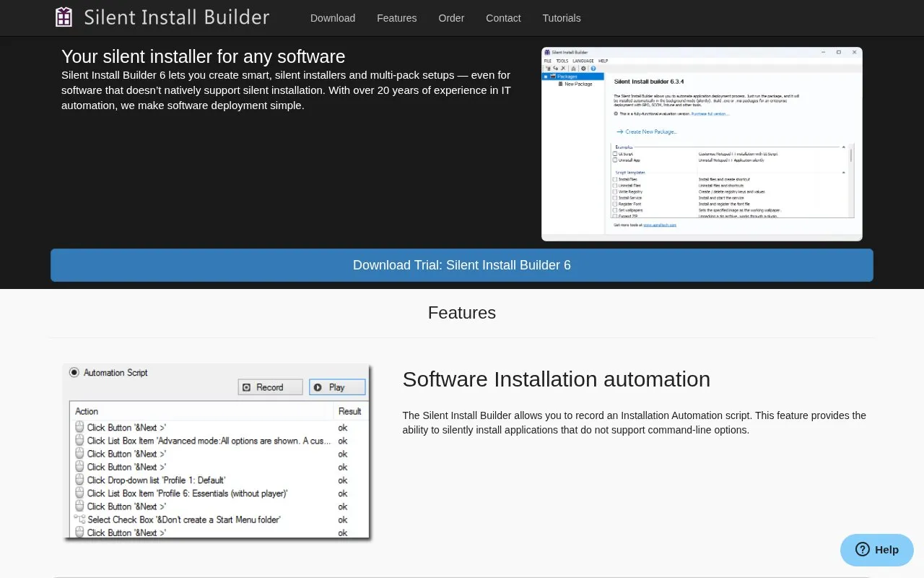
Task: Go to the Features nav item
Action: (397, 18)
